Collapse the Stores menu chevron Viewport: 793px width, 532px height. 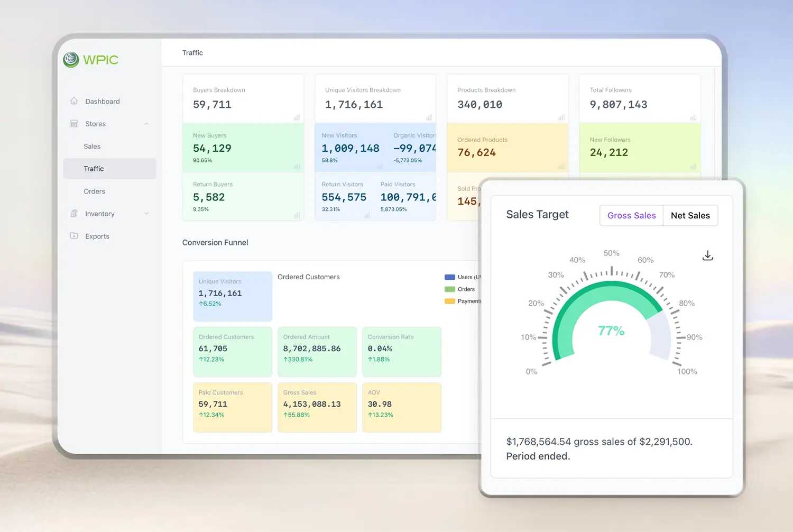pyautogui.click(x=146, y=124)
